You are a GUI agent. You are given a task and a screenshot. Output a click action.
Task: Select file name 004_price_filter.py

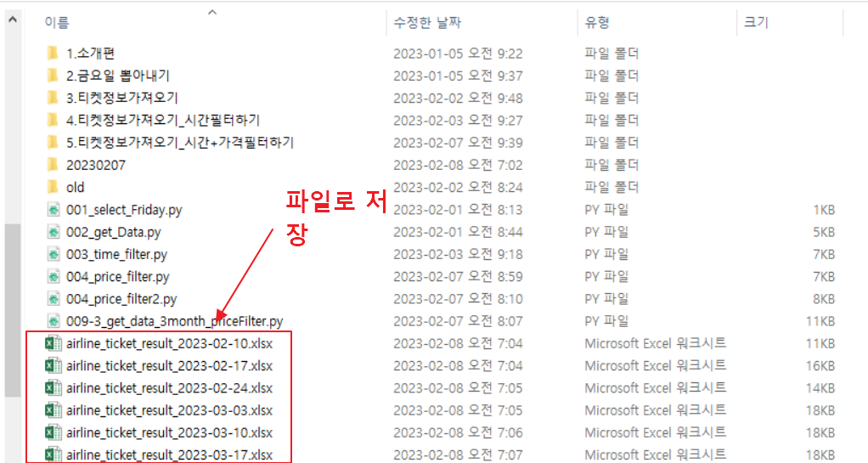118,277
